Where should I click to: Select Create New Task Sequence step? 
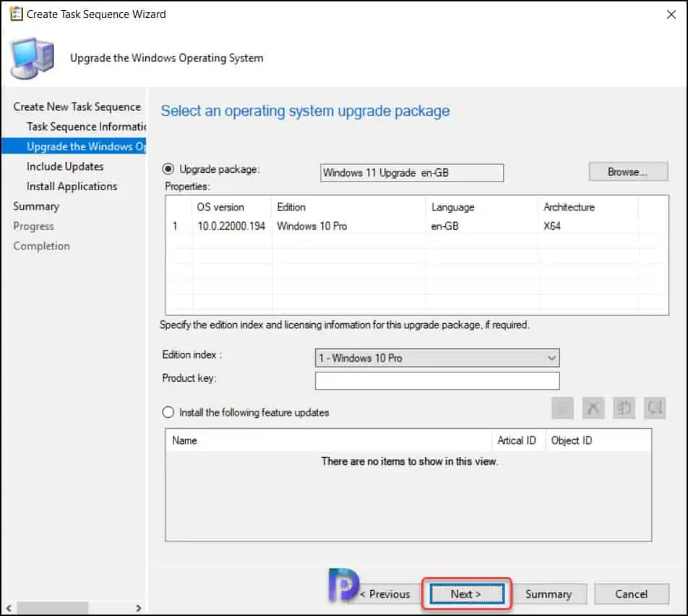(77, 107)
